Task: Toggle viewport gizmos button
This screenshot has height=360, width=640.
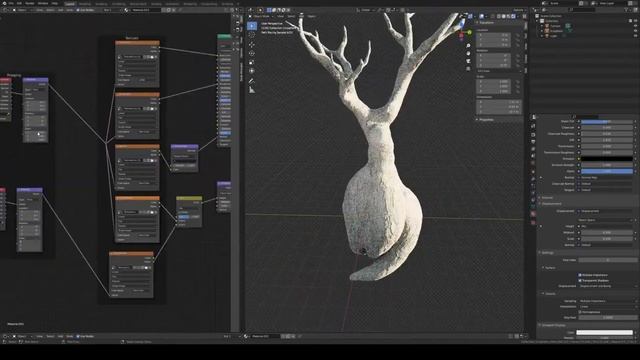Action: (x=470, y=16)
